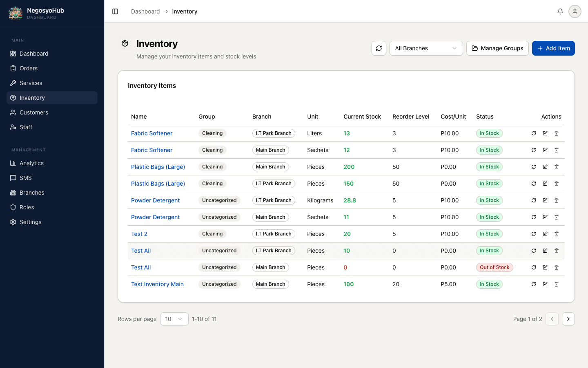The width and height of the screenshot is (588, 368).
Task: Edit Test All item at I.T Park Branch
Action: tap(545, 251)
